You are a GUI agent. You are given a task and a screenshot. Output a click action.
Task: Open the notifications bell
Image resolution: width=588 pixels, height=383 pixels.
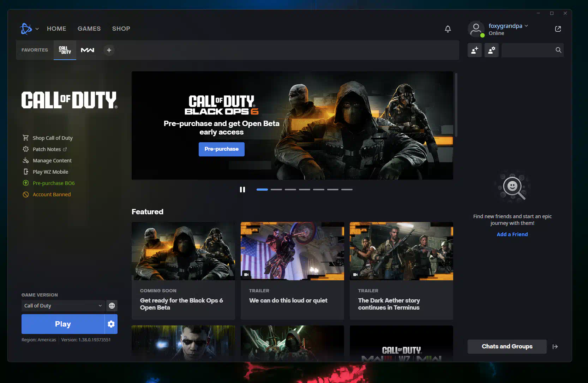coord(448,29)
